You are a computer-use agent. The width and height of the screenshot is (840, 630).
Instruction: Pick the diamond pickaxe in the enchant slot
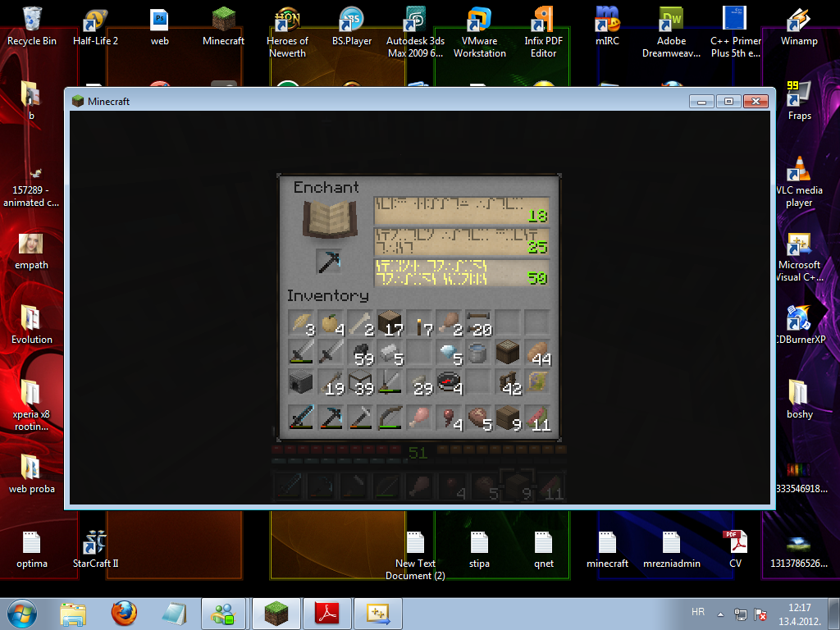(x=330, y=262)
